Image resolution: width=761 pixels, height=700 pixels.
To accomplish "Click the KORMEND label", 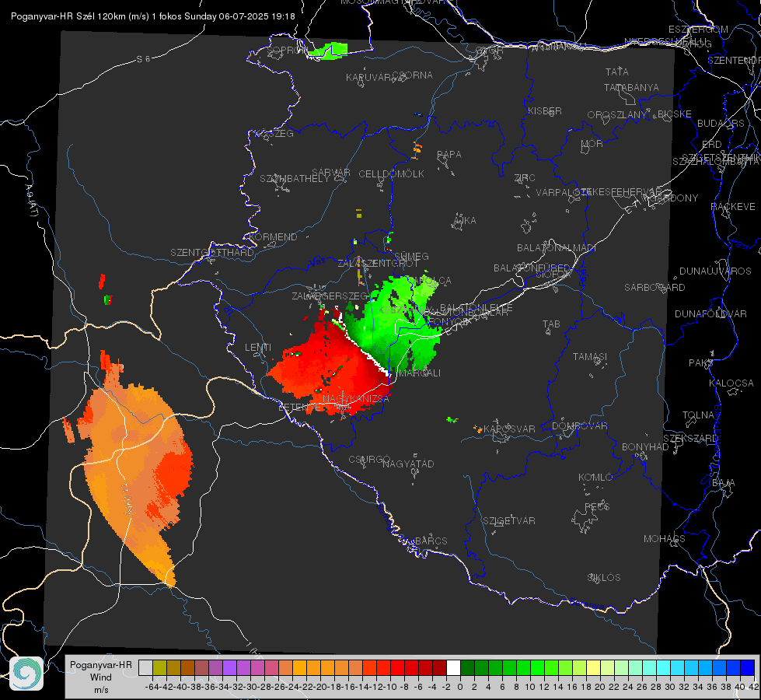I will (x=273, y=237).
